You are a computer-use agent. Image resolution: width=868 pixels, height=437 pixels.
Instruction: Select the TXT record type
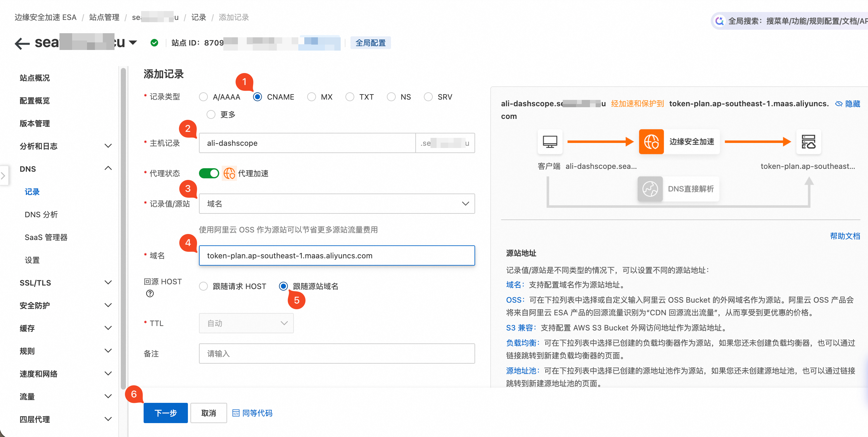(x=350, y=97)
